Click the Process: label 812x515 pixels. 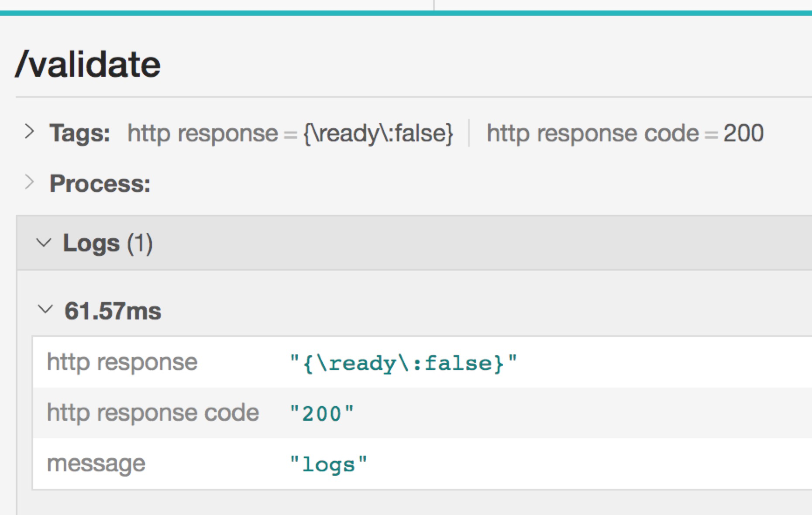[100, 183]
